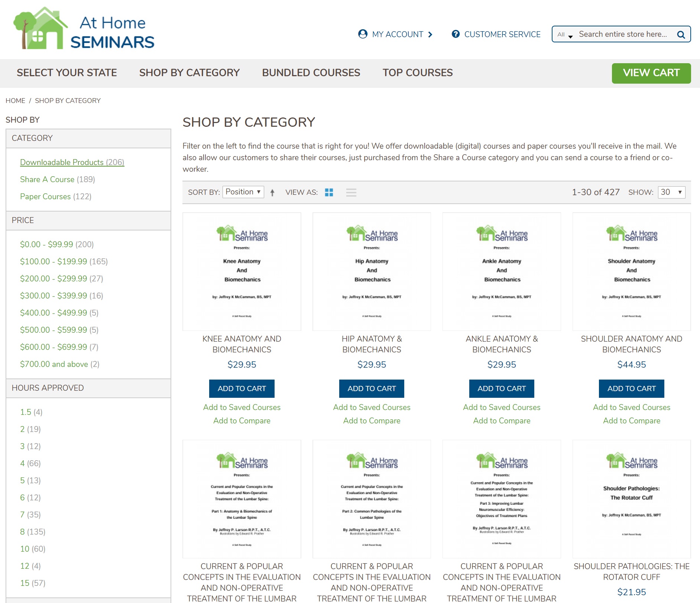
Task: Click the search magnifier icon
Action: coord(681,35)
